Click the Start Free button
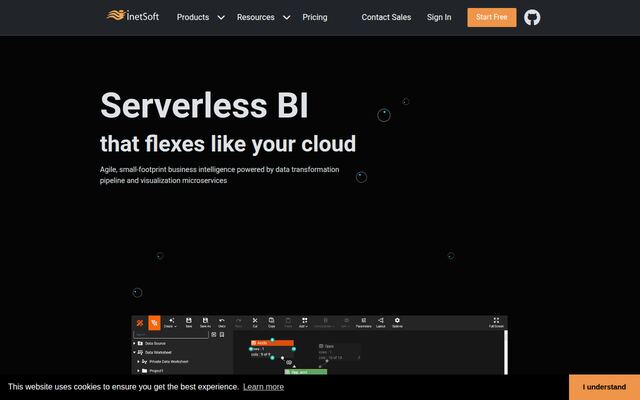The width and height of the screenshot is (640, 400). pyautogui.click(x=491, y=17)
